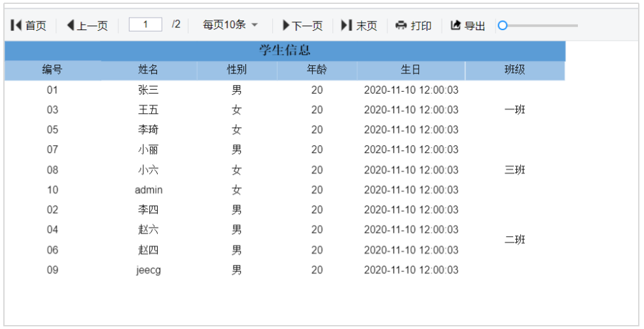
Task: Select the name cell 李四
Action: (149, 209)
